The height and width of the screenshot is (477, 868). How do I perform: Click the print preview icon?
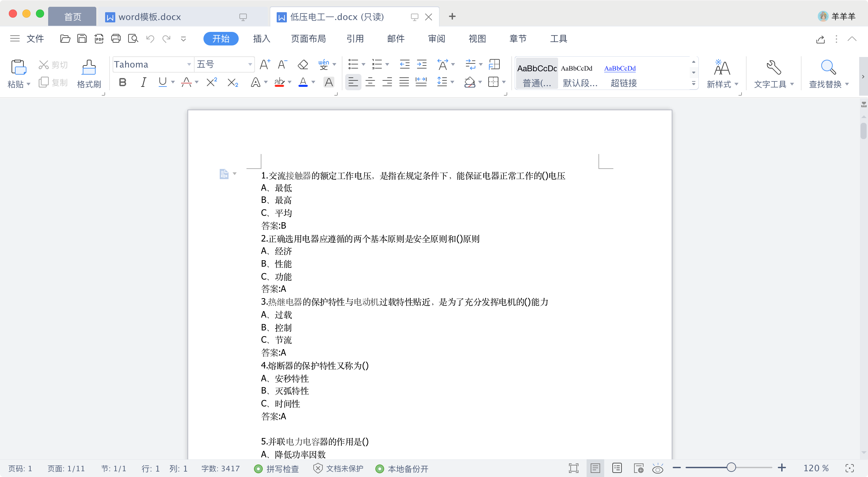(x=133, y=39)
